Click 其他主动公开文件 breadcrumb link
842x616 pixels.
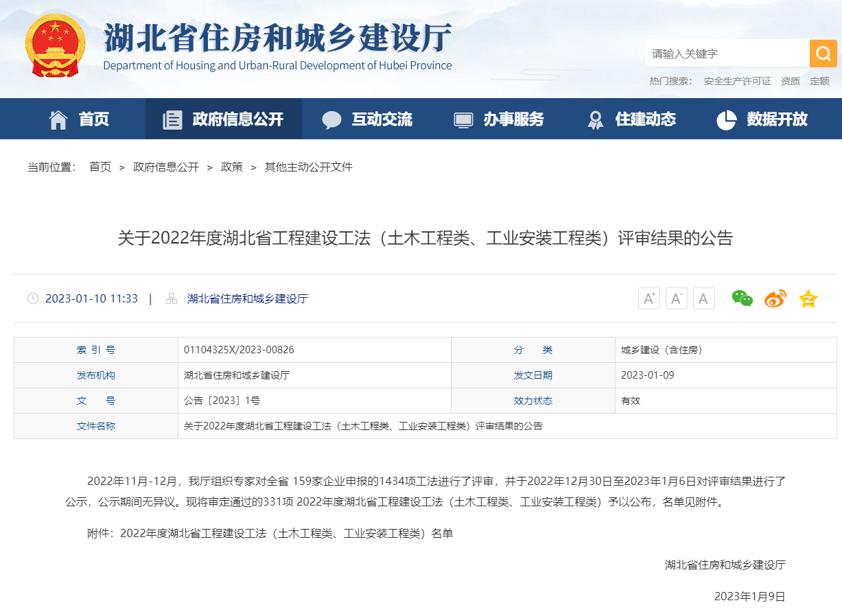click(308, 167)
